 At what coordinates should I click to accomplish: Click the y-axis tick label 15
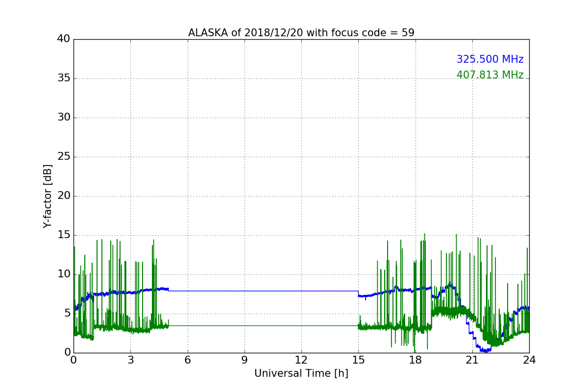tap(64, 235)
